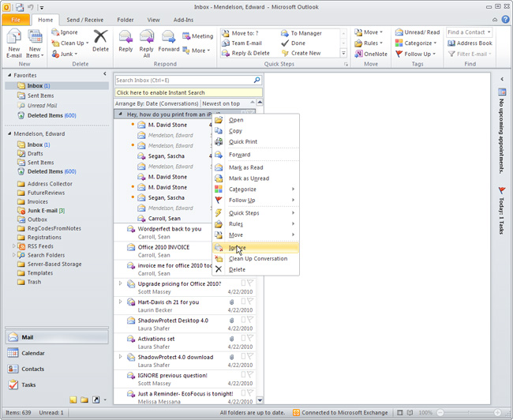Open the Address Book
The width and height of the screenshot is (513, 420).
click(470, 43)
